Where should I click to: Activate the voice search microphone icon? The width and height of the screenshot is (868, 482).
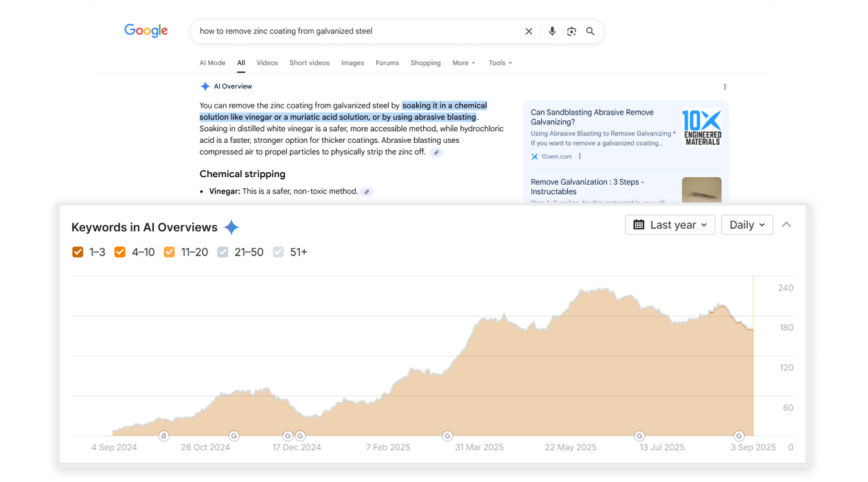point(552,31)
